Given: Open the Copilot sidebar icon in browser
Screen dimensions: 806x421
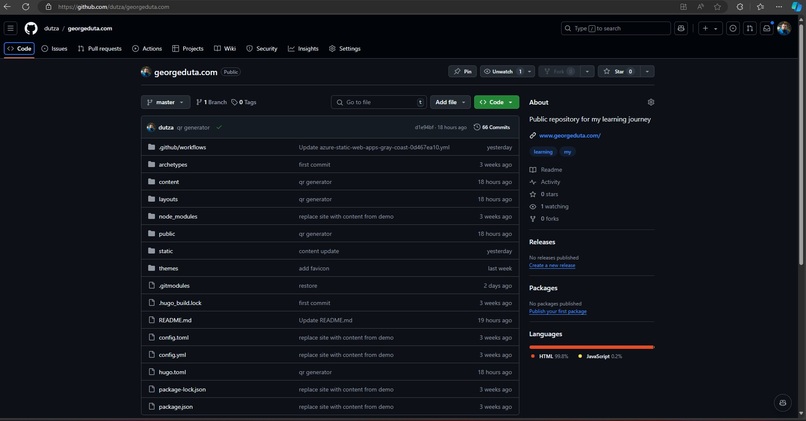Looking at the screenshot, I should 796,7.
